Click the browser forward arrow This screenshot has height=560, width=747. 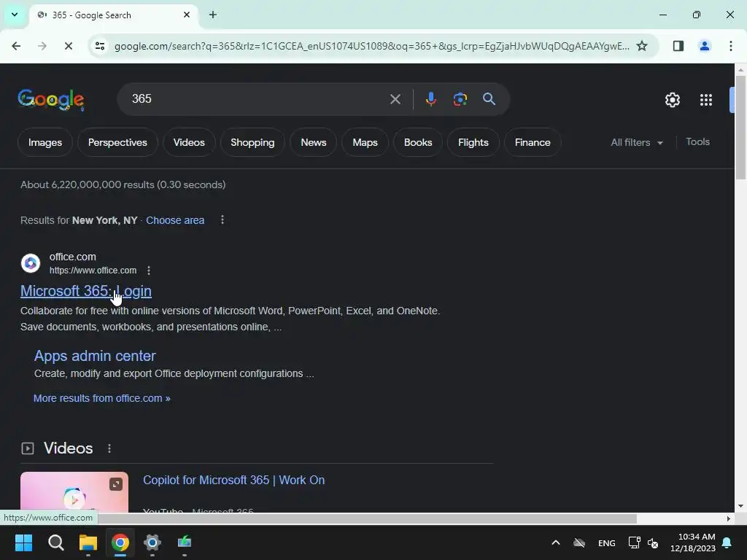click(42, 46)
